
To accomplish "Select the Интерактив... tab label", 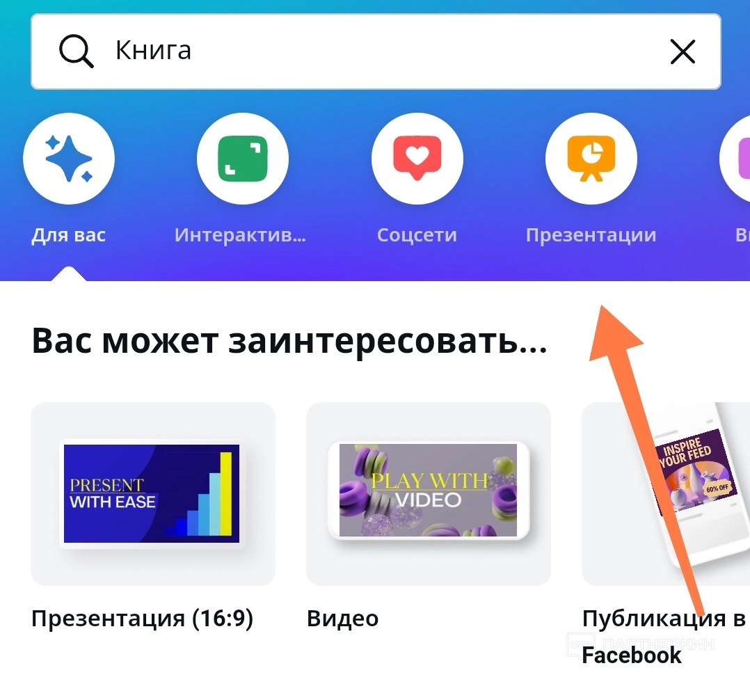I will pos(240,235).
